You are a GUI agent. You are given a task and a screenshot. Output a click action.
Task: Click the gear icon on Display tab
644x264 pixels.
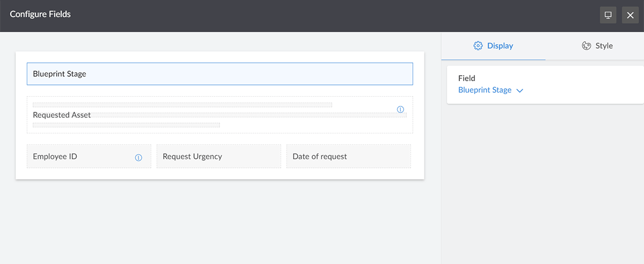click(x=478, y=46)
